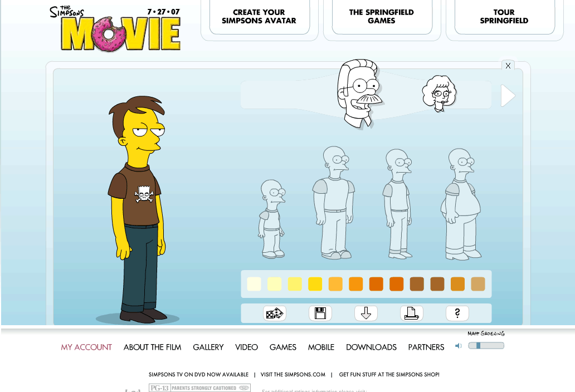Choose the small child body type
This screenshot has width=575, height=392.
tap(272, 219)
